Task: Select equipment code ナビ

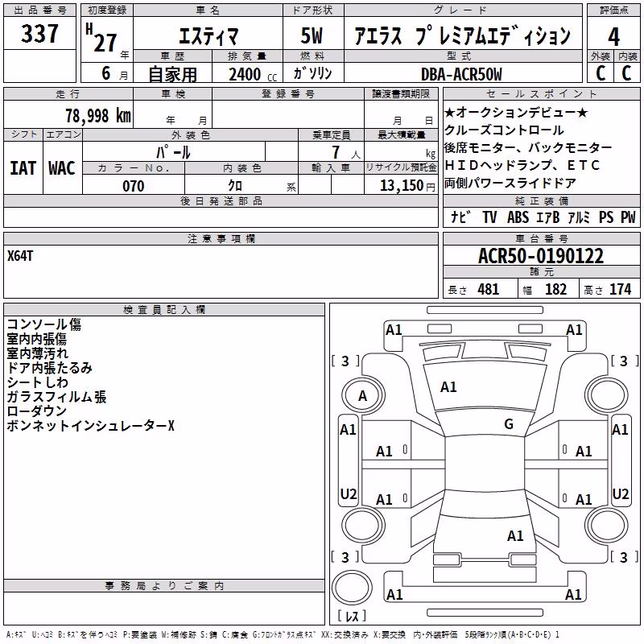Action: pyautogui.click(x=460, y=217)
